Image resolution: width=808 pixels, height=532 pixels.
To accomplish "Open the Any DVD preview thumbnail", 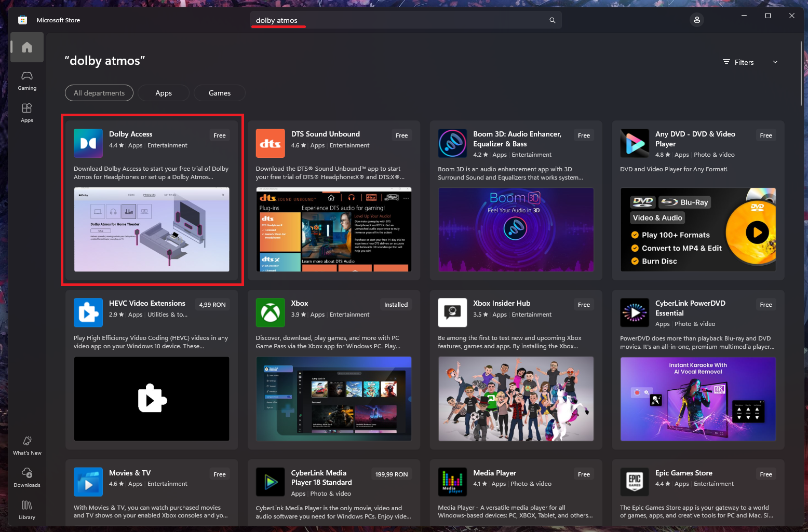I will (x=698, y=229).
